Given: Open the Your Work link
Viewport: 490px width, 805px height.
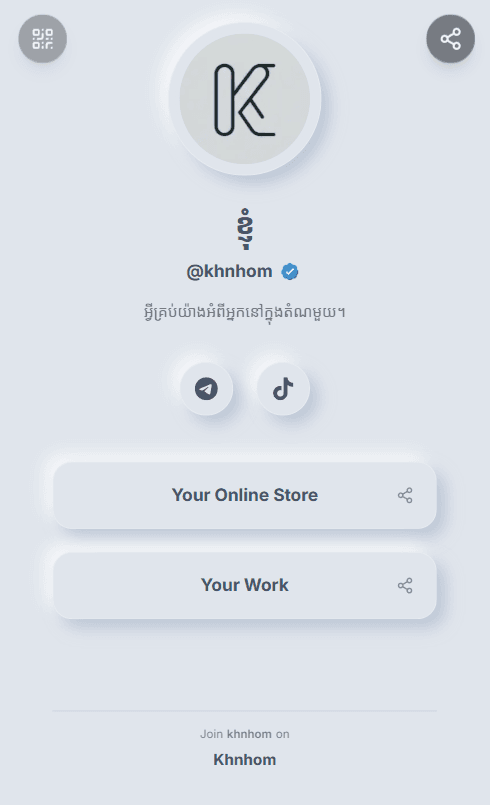Looking at the screenshot, I should (245, 586).
